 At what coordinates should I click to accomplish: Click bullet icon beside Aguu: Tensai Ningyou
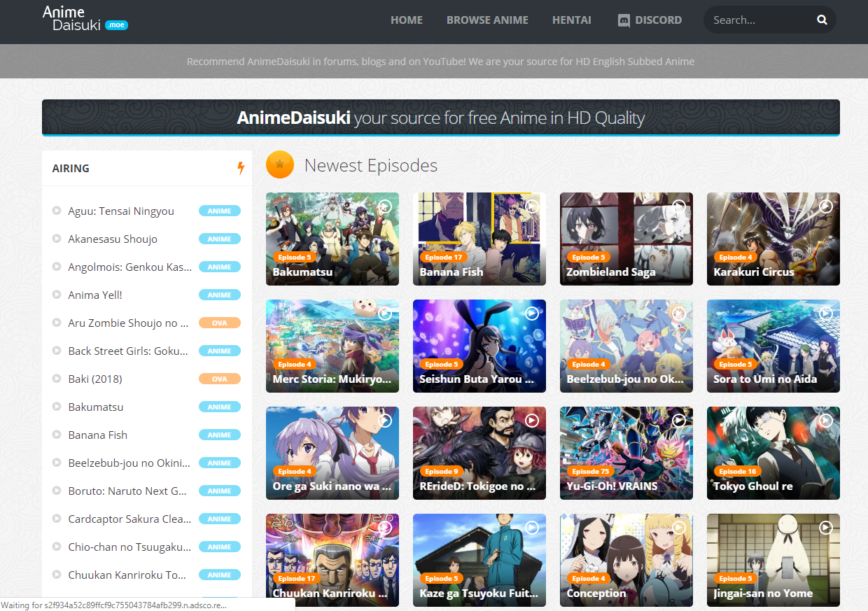[57, 211]
